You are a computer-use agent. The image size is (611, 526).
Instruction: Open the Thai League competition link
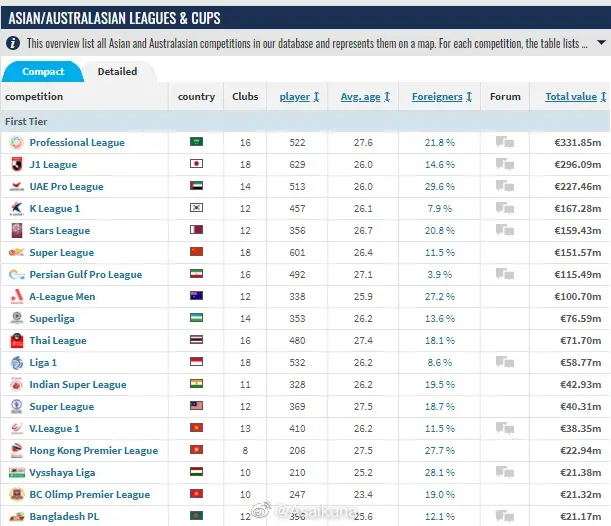[57, 340]
